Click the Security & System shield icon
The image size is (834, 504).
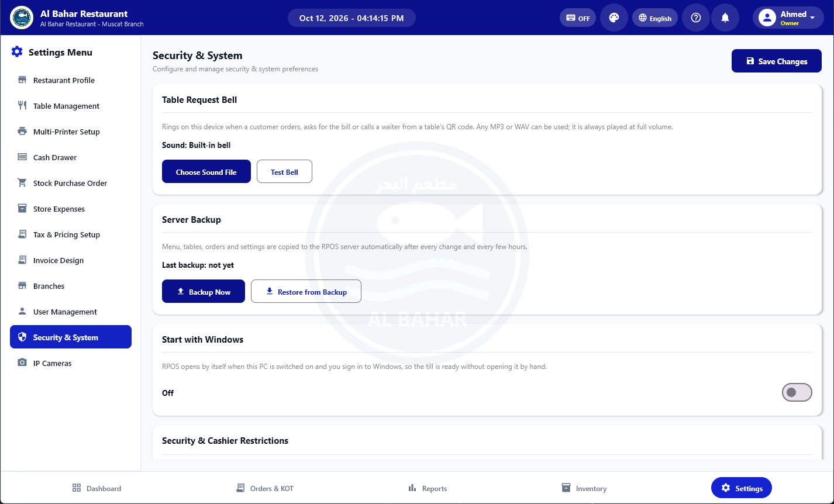(x=22, y=337)
